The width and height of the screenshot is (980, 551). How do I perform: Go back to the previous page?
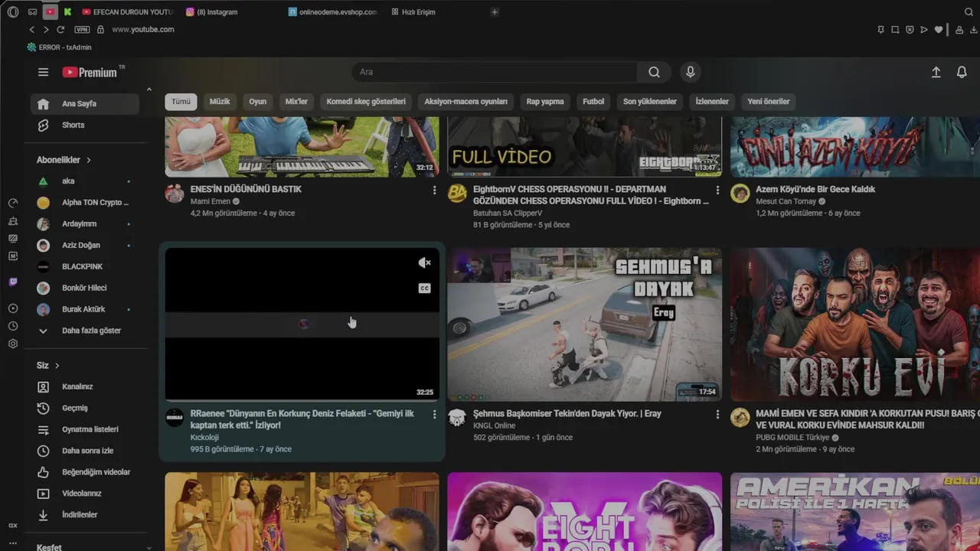pos(31,29)
